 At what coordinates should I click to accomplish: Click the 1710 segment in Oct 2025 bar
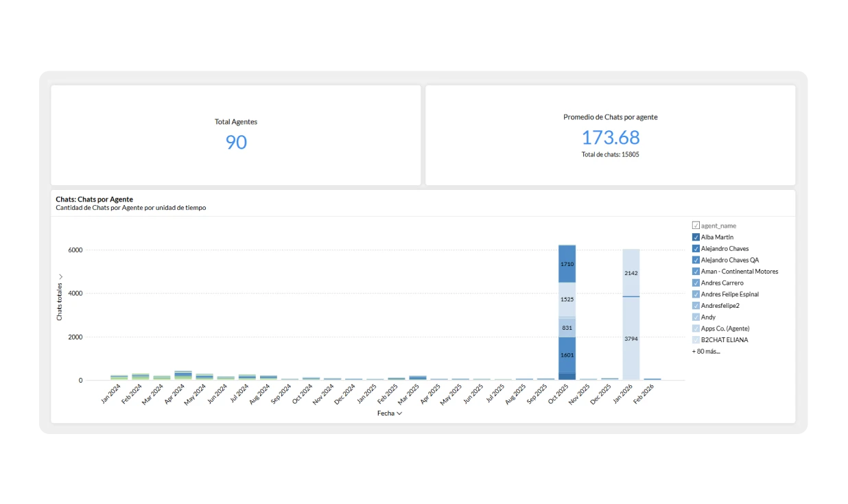567,264
